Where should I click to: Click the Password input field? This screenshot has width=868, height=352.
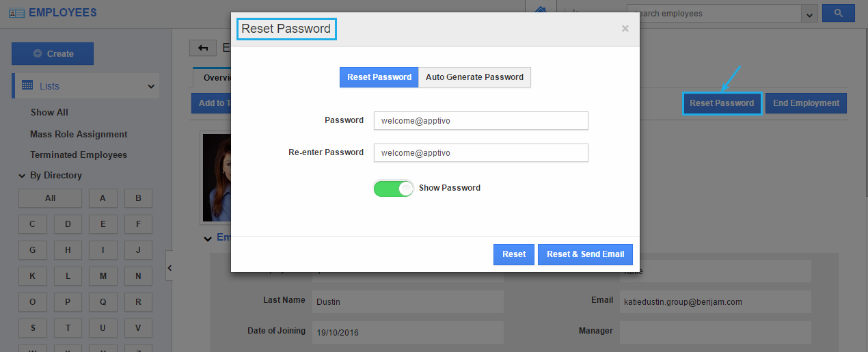[x=480, y=120]
